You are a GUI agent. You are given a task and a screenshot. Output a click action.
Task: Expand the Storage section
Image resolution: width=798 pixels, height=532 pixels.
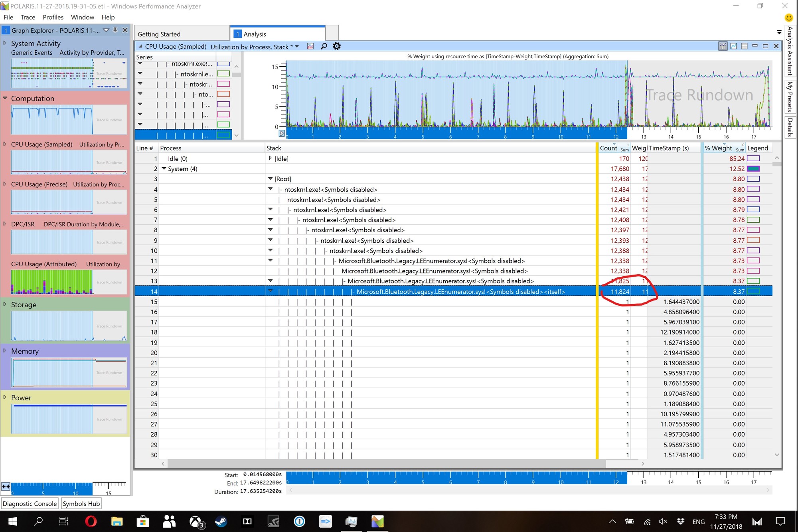click(x=5, y=304)
